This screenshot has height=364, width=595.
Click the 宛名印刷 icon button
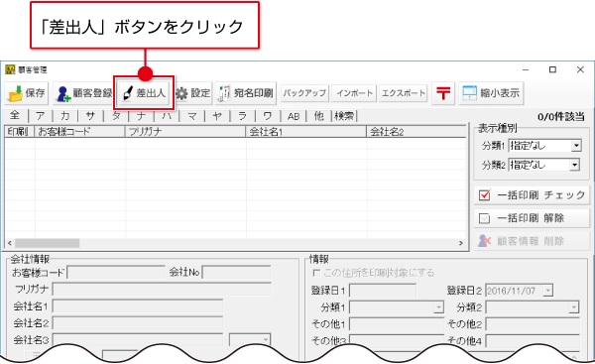coord(246,93)
